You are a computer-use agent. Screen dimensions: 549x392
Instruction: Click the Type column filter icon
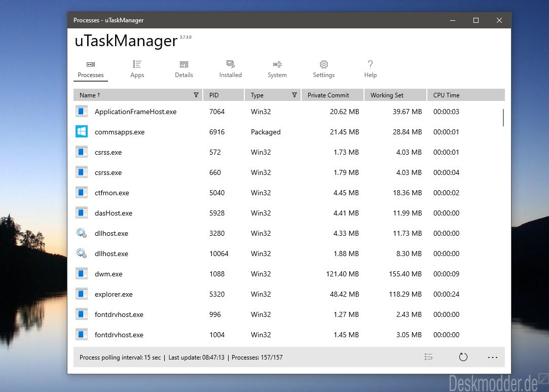(295, 95)
